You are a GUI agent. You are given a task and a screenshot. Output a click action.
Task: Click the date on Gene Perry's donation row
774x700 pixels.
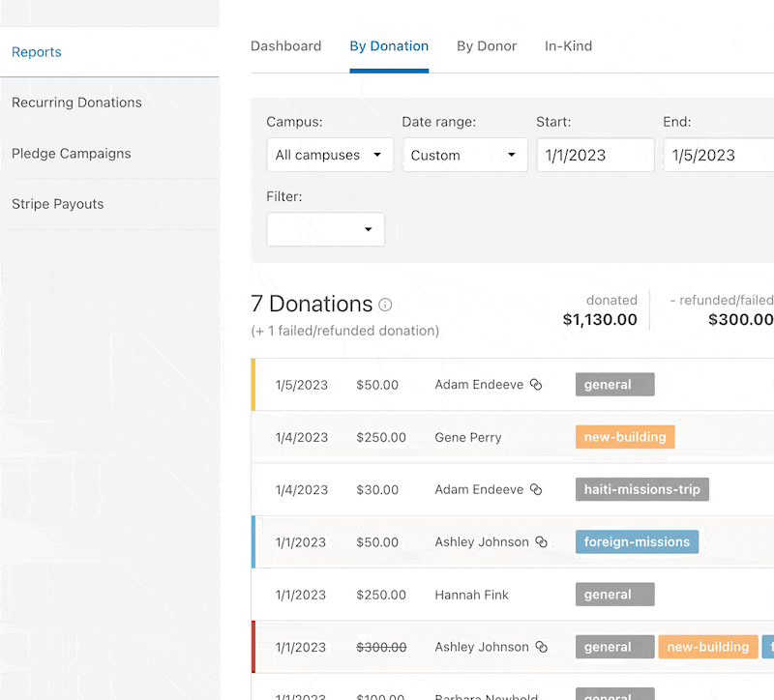click(302, 437)
